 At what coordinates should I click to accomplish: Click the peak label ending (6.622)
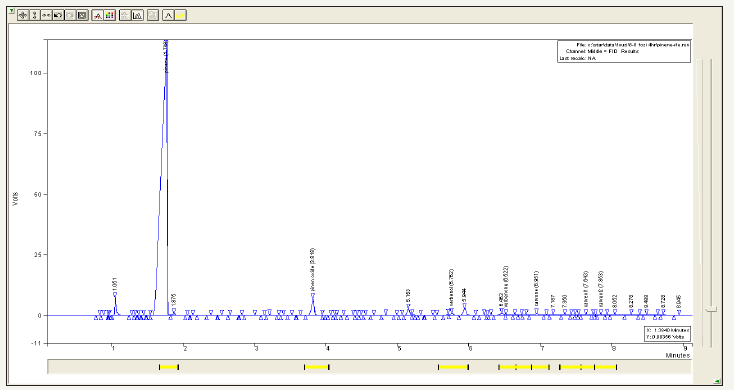pos(506,286)
